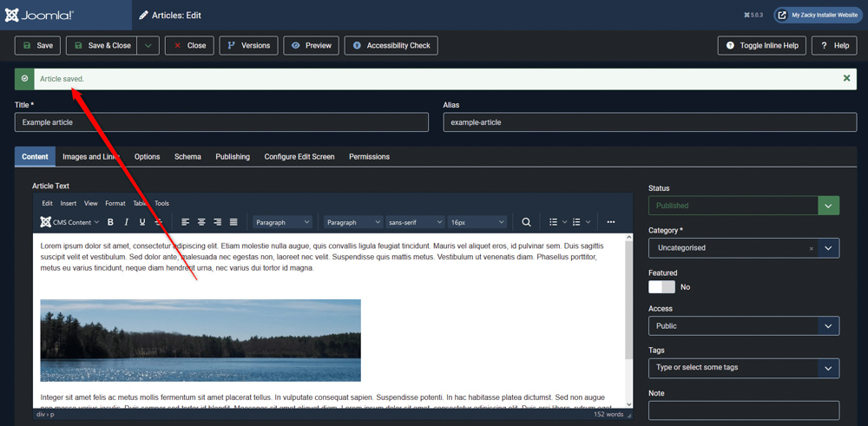
Task: Open the find and replace search icon
Action: pyautogui.click(x=526, y=222)
